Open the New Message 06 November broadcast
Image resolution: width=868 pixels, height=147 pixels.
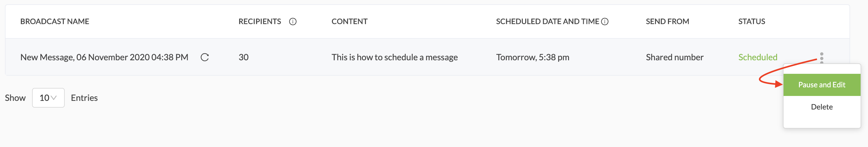pos(104,57)
